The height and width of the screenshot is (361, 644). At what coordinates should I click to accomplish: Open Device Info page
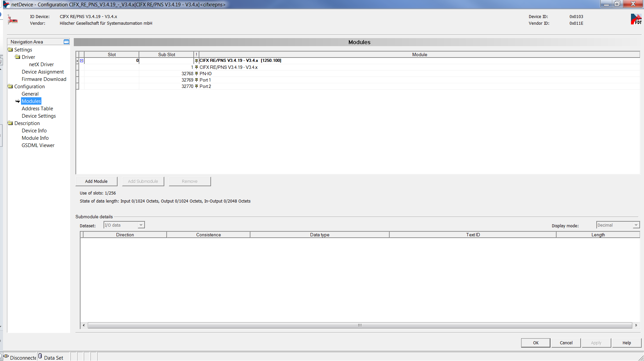[x=34, y=130]
